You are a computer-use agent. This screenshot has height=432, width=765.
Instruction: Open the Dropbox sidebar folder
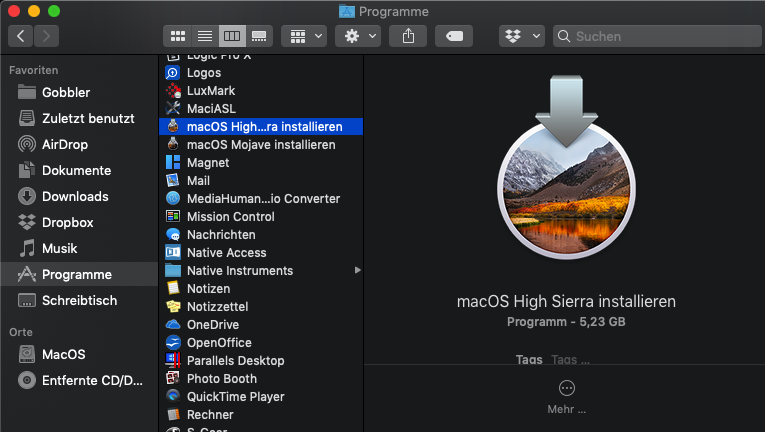click(67, 222)
